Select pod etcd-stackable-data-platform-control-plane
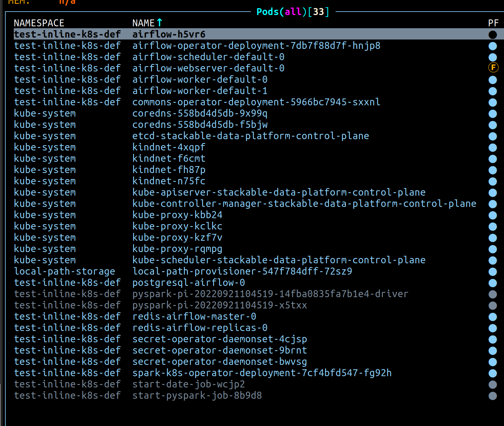Screen dimensions: 504x426 [x=251, y=136]
